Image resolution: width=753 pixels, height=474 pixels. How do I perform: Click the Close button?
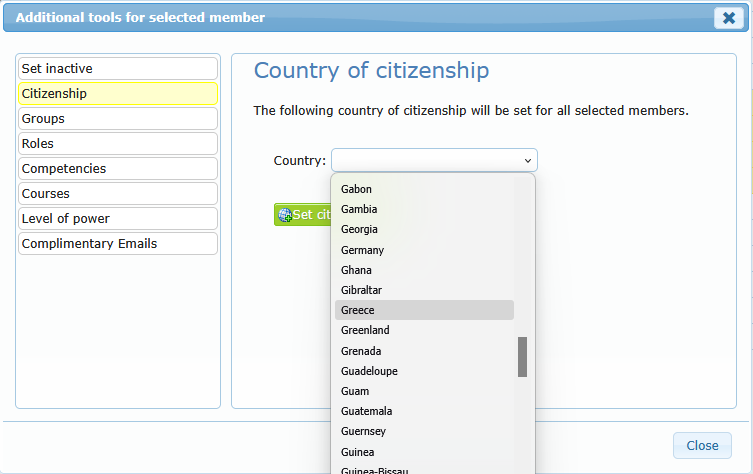click(x=702, y=446)
